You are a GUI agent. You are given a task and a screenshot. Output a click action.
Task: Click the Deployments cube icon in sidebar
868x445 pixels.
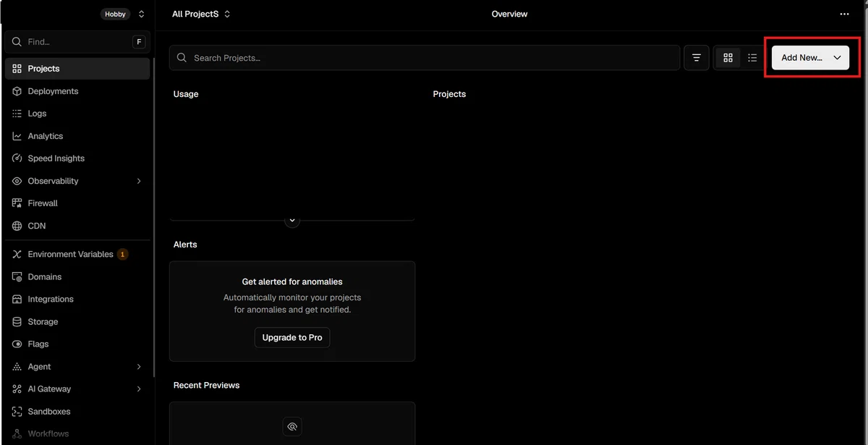(17, 91)
